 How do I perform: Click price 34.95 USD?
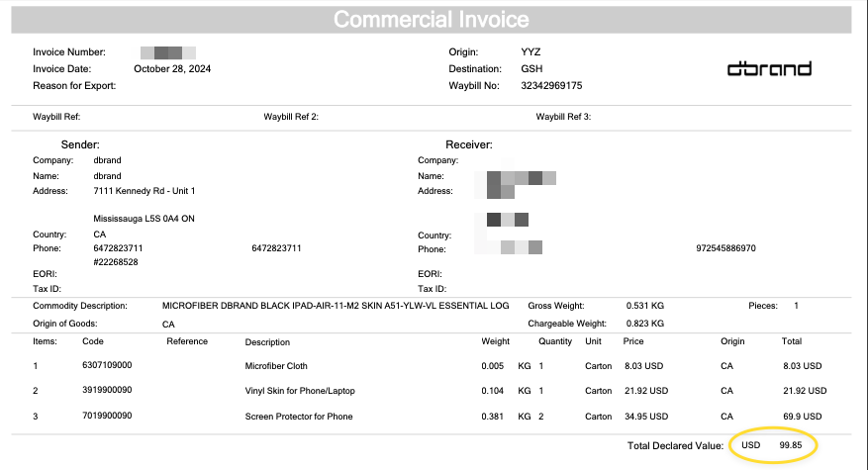coord(646,417)
